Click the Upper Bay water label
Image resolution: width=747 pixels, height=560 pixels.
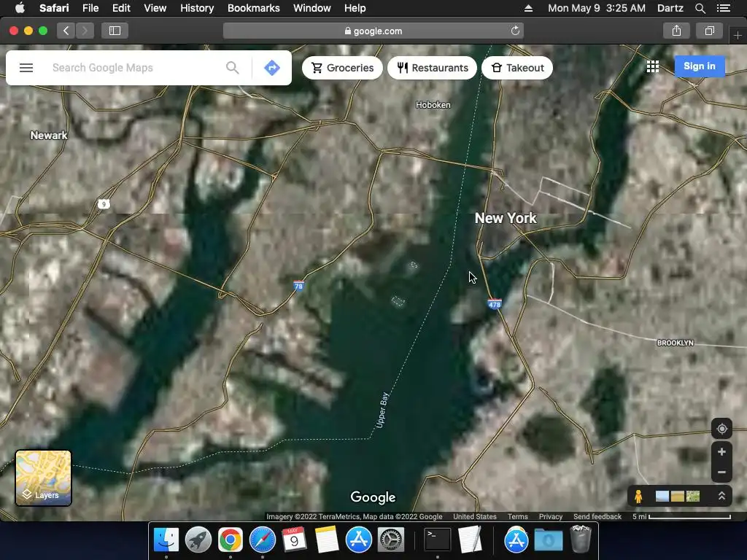coord(382,410)
